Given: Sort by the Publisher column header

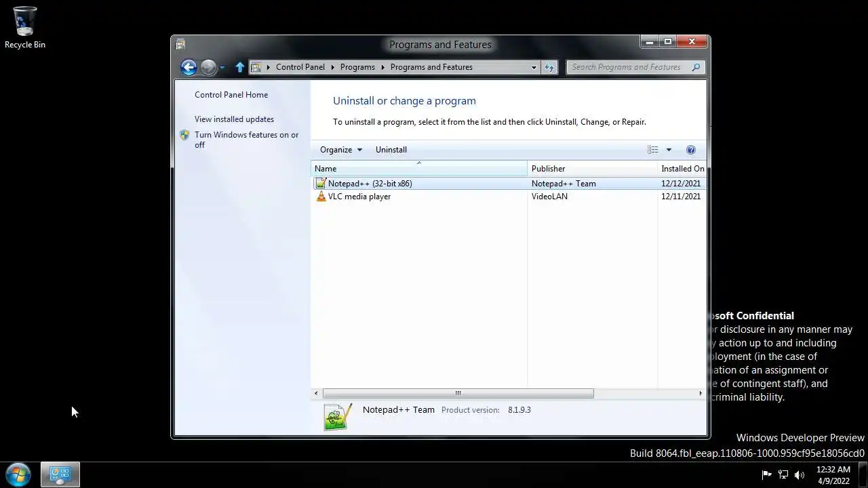Looking at the screenshot, I should (592, 169).
